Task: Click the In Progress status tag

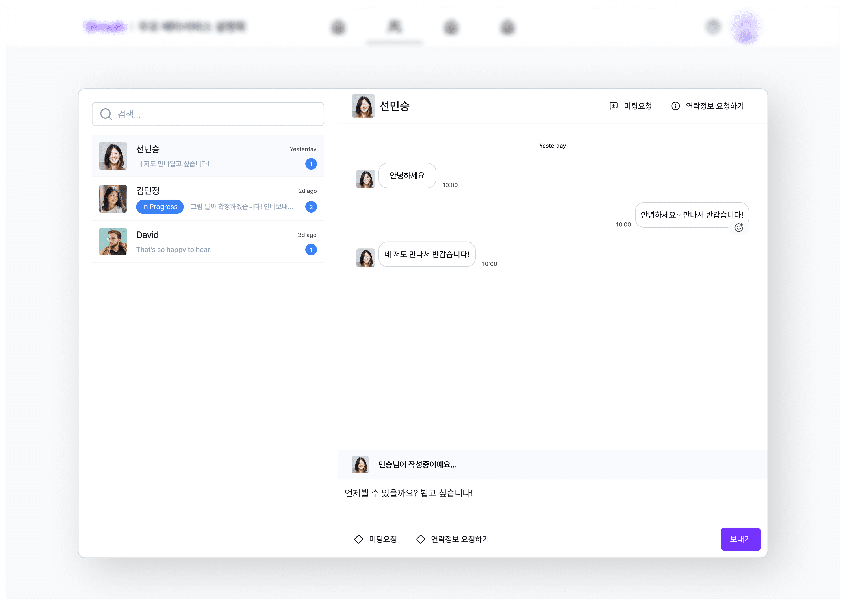Action: click(160, 207)
